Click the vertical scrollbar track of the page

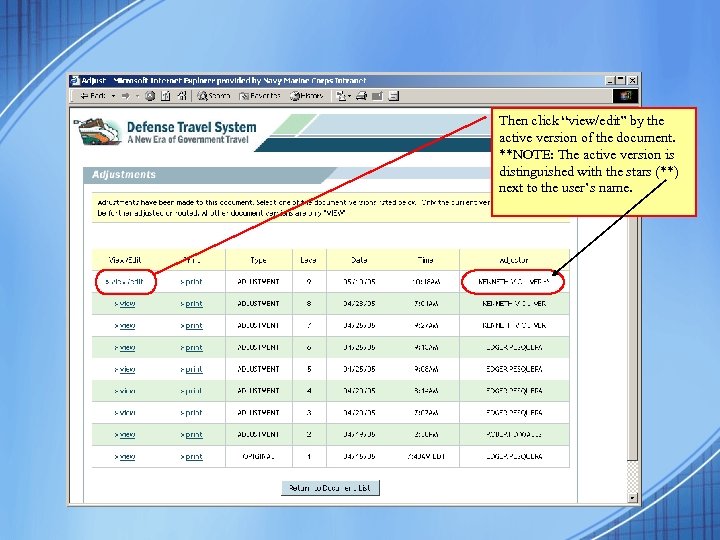click(632, 475)
